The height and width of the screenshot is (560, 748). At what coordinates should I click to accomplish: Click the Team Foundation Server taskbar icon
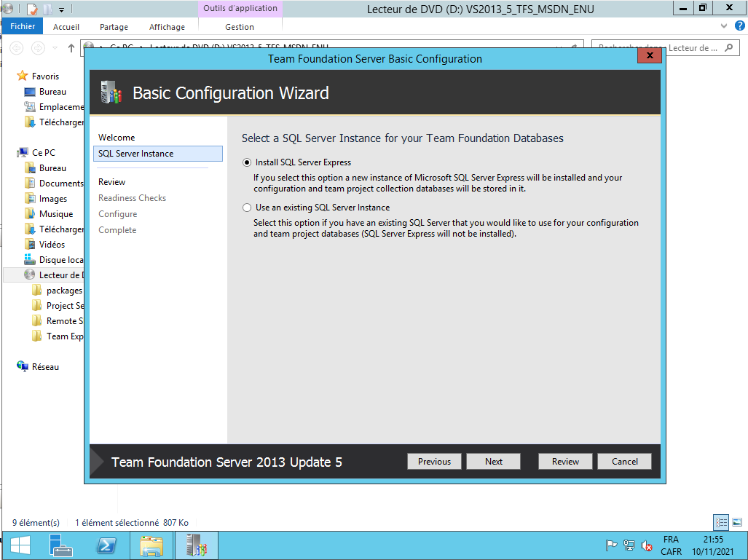195,545
